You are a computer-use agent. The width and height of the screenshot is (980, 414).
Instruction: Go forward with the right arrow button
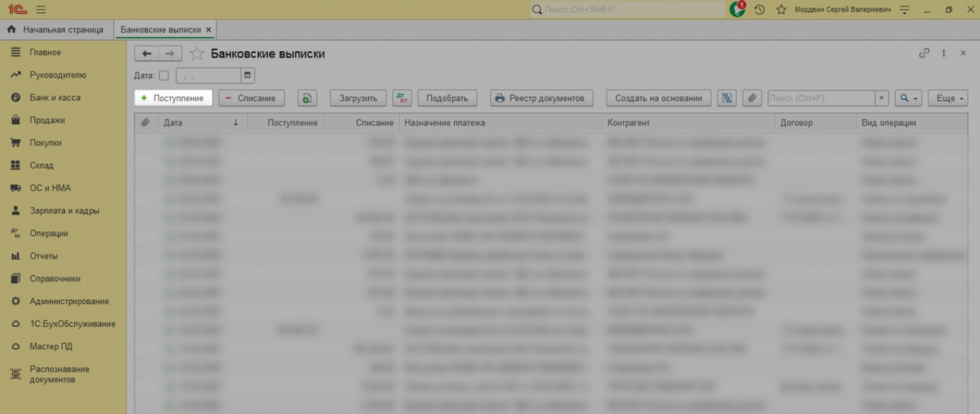coord(170,54)
